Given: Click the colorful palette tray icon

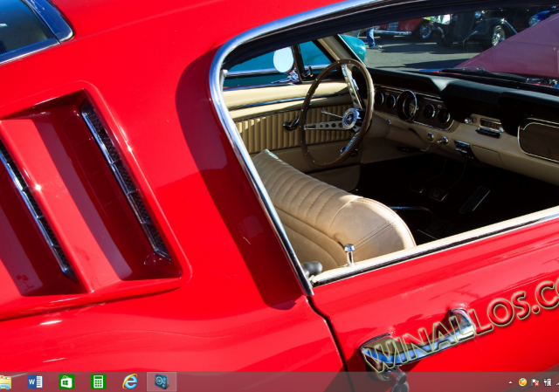Looking at the screenshot, I should point(522,382).
